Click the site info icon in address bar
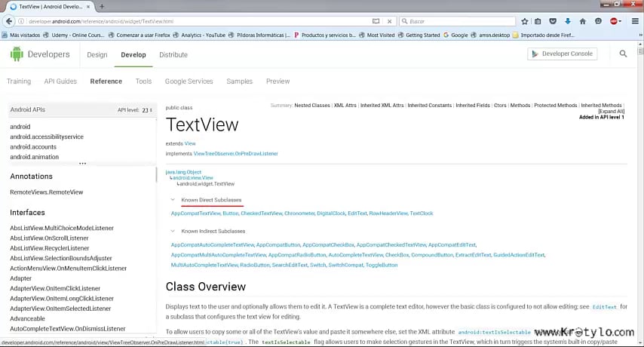Image resolution: width=644 pixels, height=347 pixels. tap(21, 21)
